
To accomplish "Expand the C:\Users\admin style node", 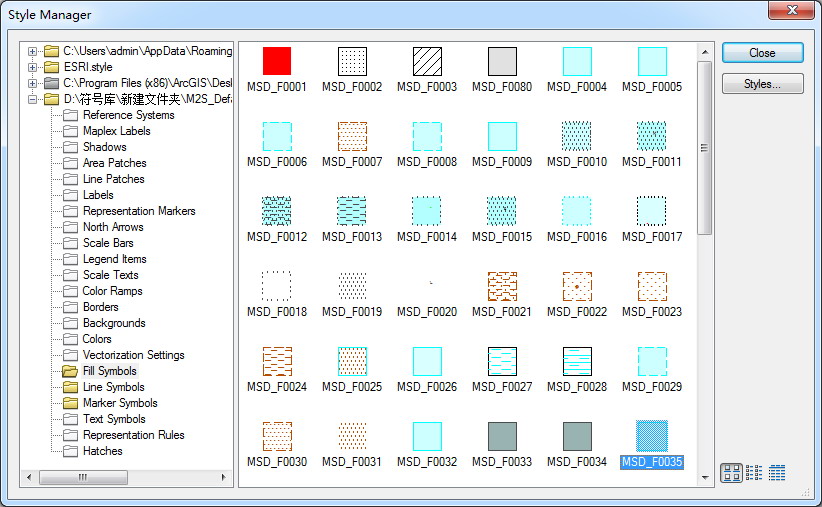I will [33, 51].
